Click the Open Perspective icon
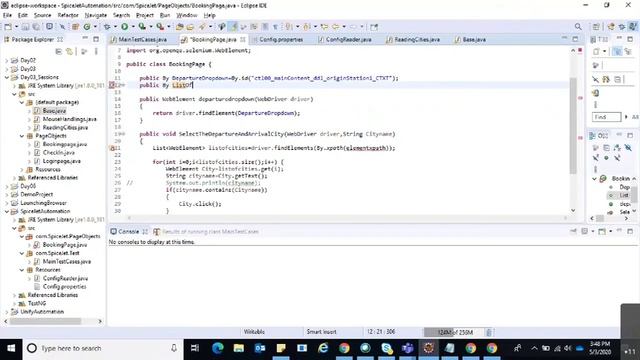This screenshot has width=640, height=360. pos(596,27)
